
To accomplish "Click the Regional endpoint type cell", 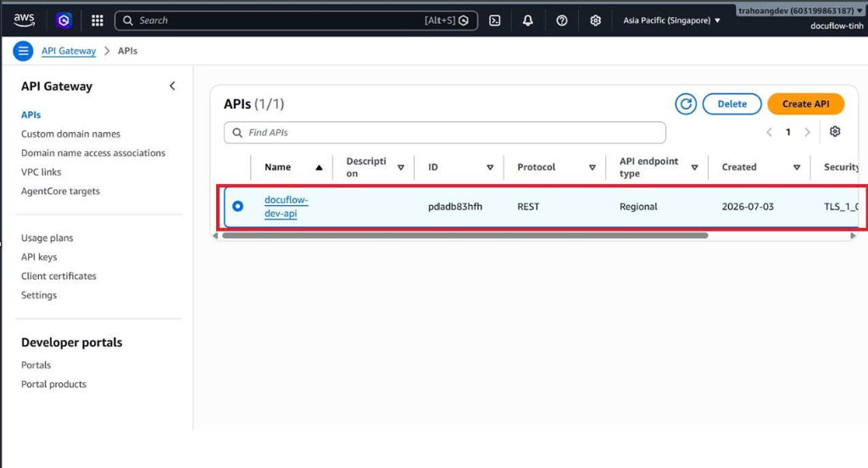I will pos(638,207).
